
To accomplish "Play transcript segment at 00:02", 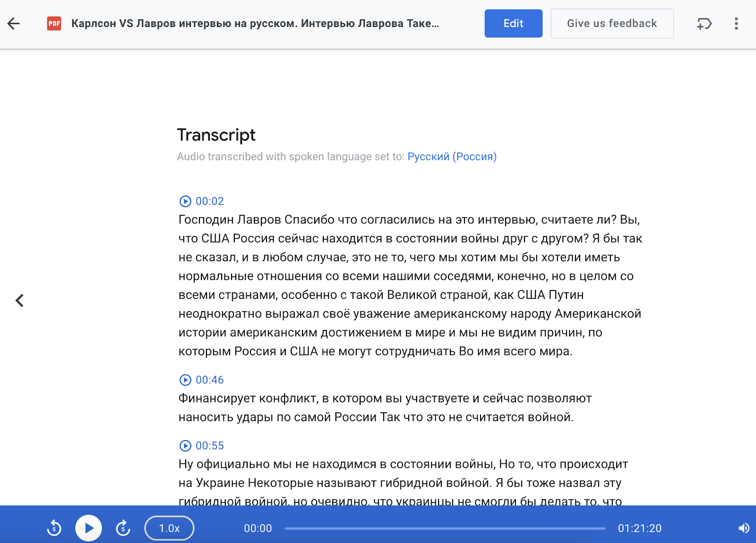I will pyautogui.click(x=185, y=202).
